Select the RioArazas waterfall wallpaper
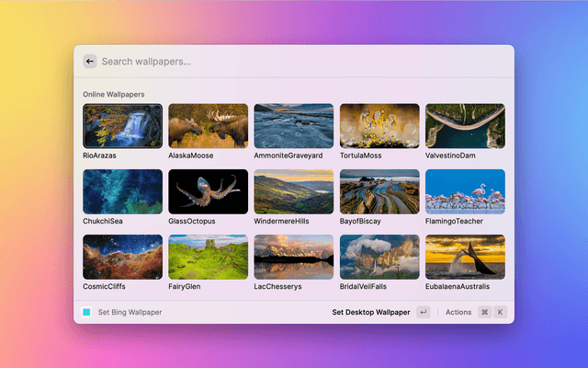The height and width of the screenshot is (368, 588). tap(122, 126)
